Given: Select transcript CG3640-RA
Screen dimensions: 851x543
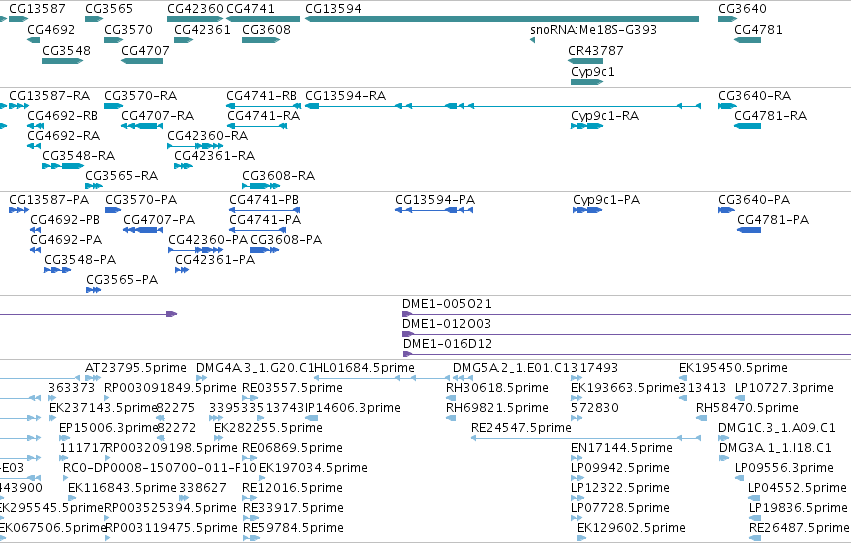Looking at the screenshot, I should (x=727, y=106).
